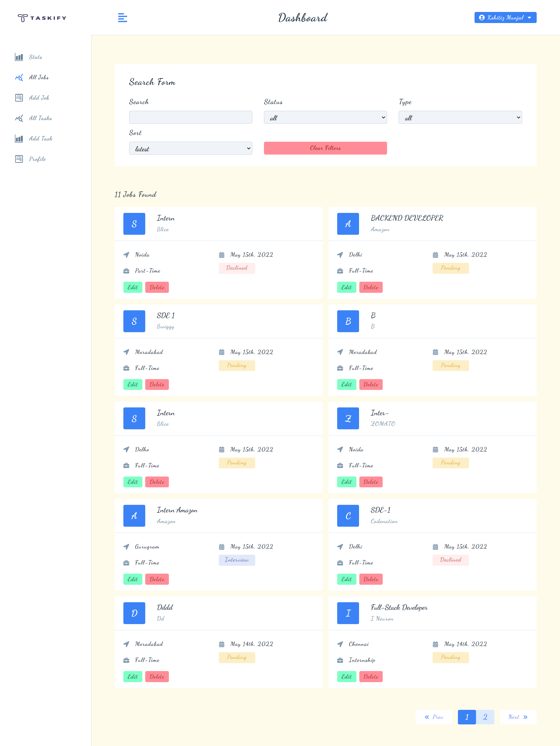This screenshot has width=560, height=746.
Task: Navigate to All Jobs in the sidebar
Action: click(38, 77)
